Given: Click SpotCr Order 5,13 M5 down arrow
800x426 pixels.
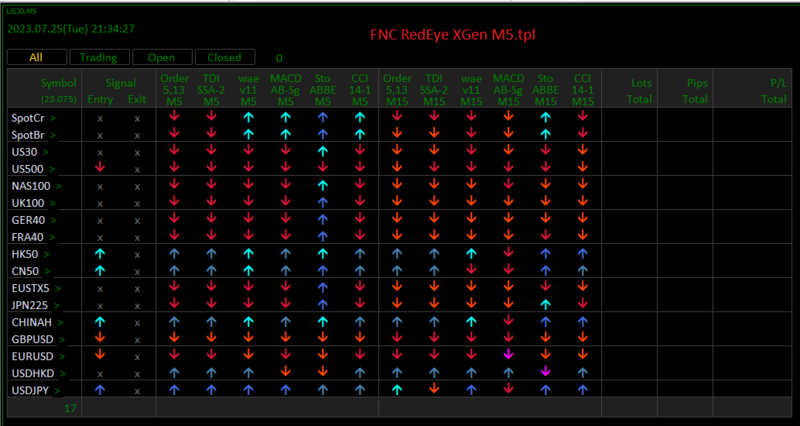Looking at the screenshot, I should (x=174, y=116).
